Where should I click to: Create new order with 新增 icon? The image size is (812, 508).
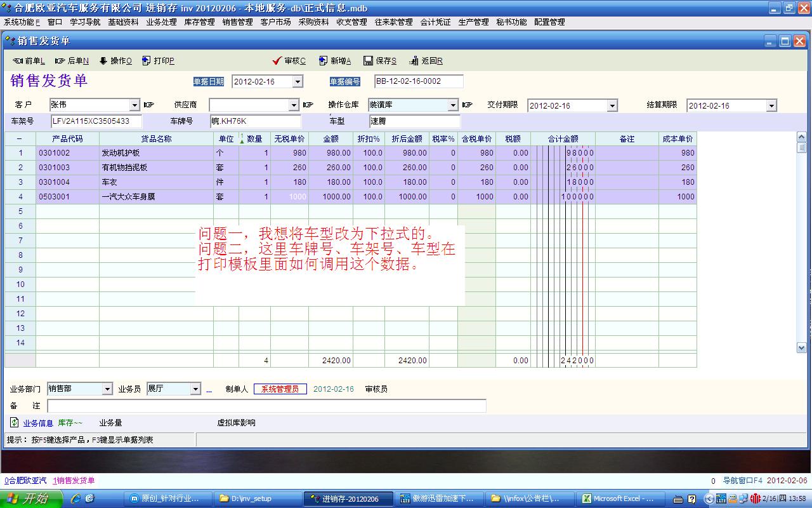click(323, 61)
